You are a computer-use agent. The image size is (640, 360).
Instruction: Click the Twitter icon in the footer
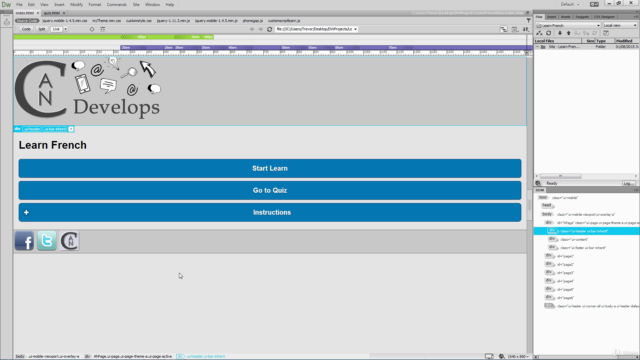(x=47, y=241)
